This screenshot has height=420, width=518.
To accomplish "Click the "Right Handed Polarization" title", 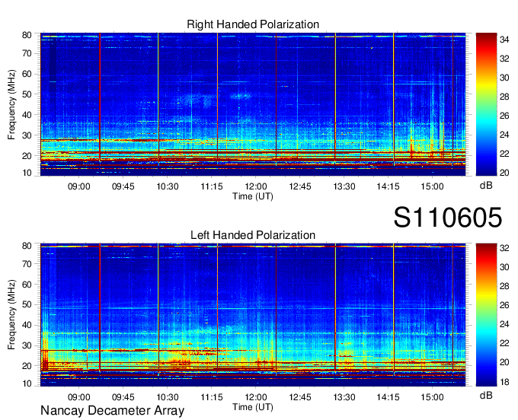I will [x=253, y=24].
